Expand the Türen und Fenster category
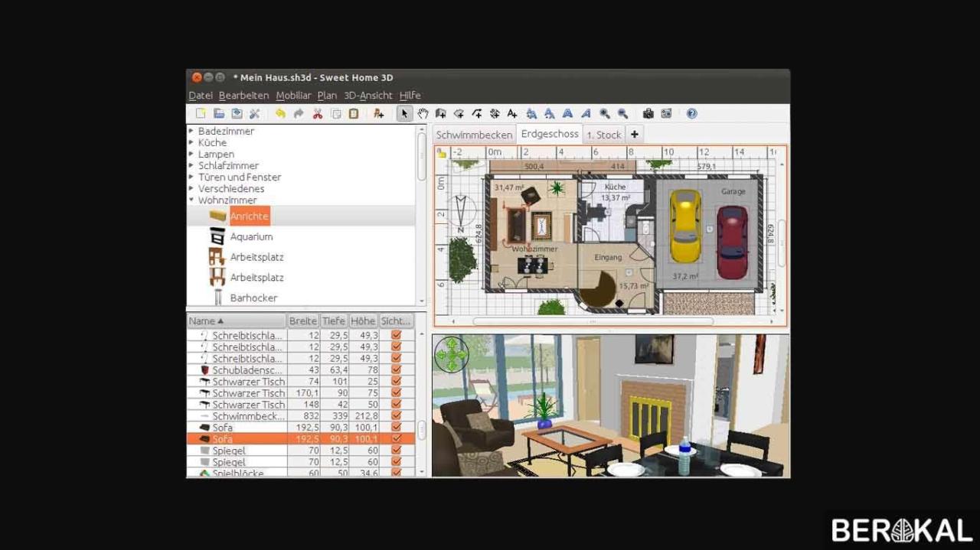Image resolution: width=980 pixels, height=550 pixels. coord(190,177)
